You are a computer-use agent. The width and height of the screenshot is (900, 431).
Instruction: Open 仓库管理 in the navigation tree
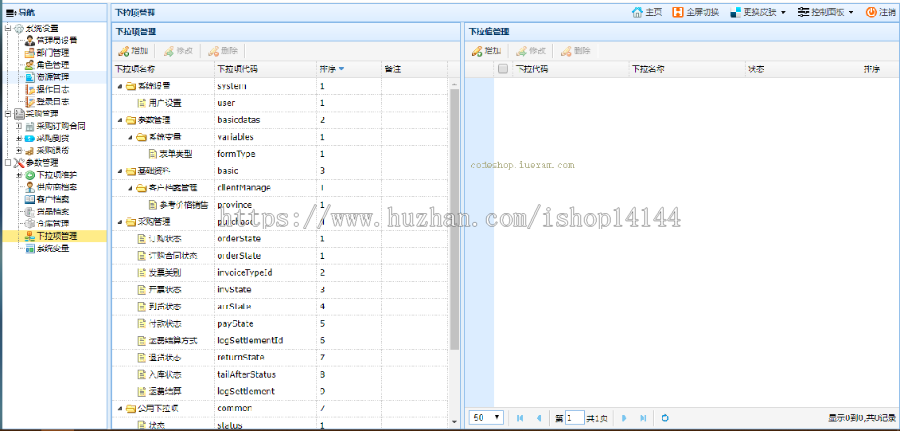53,223
